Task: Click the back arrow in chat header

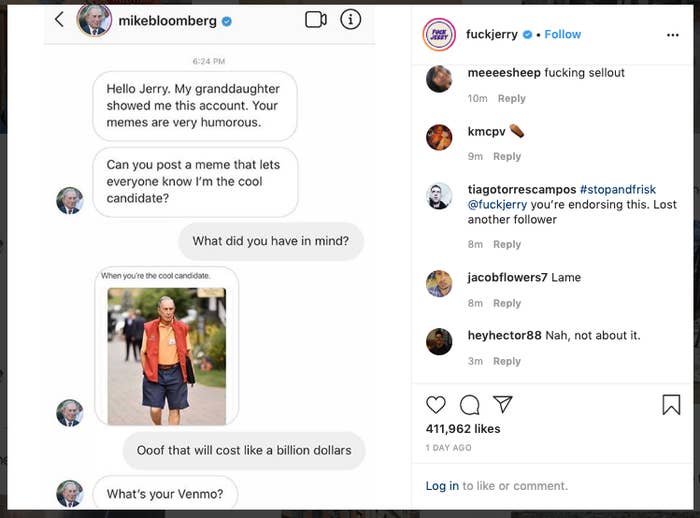Action: pos(59,19)
